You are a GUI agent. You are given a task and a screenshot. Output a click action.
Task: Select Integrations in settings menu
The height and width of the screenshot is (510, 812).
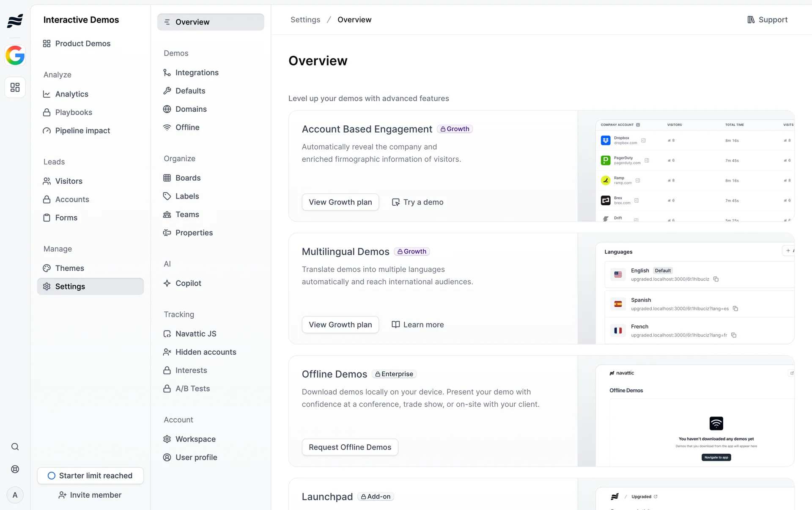[197, 73]
